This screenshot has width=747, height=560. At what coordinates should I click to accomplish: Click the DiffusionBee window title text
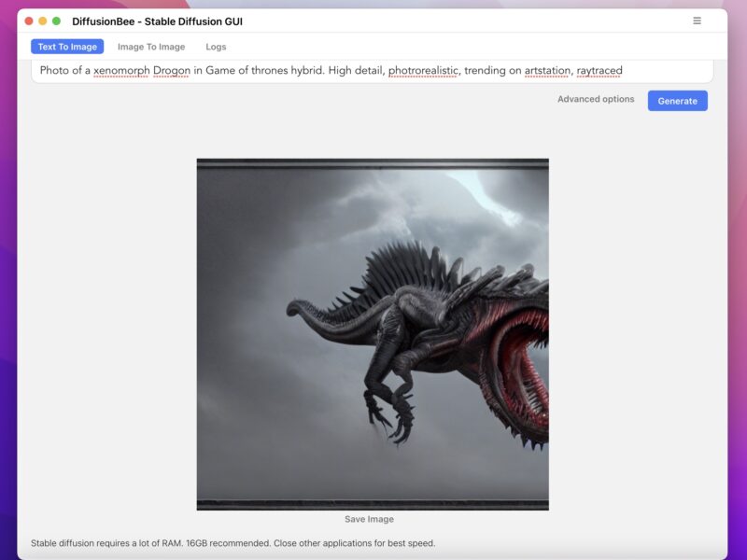(x=157, y=21)
